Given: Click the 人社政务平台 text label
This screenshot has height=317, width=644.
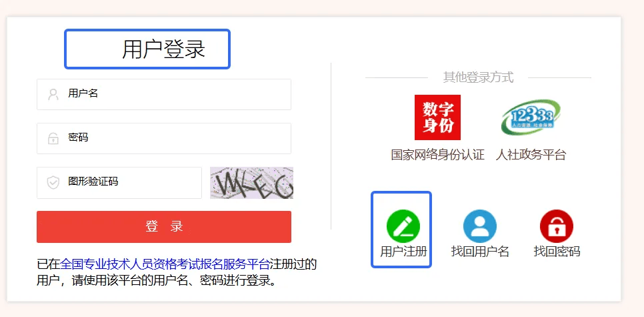Looking at the screenshot, I should [x=531, y=155].
